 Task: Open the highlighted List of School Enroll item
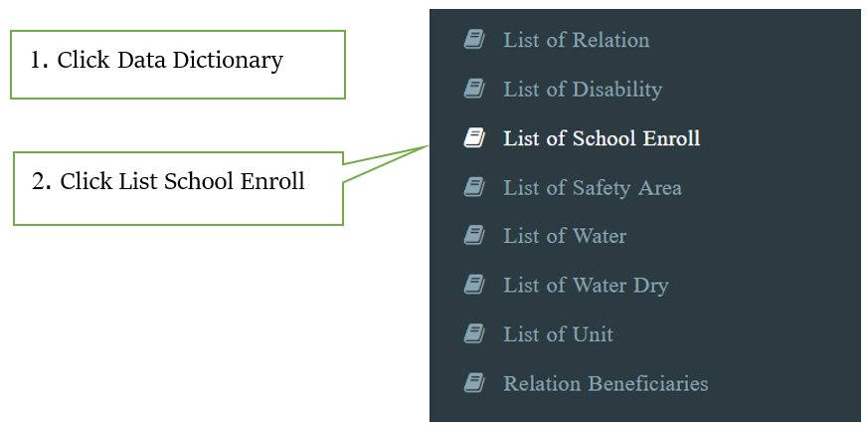[602, 138]
